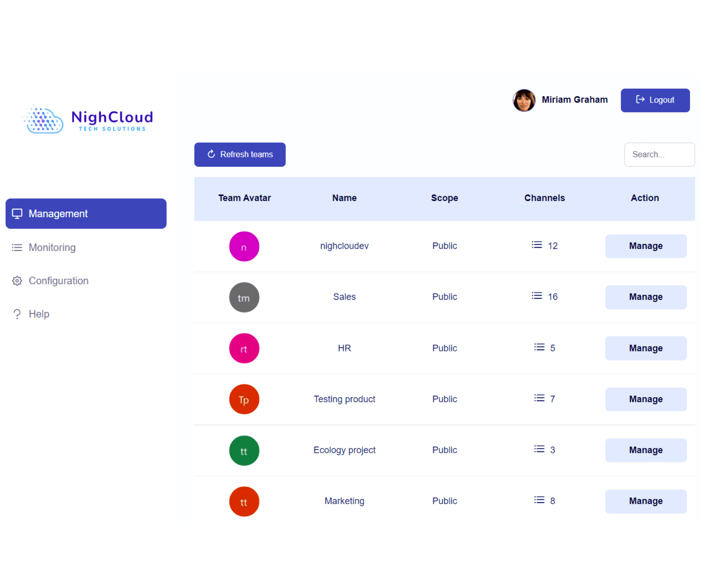Viewport: 728px width, 582px height.
Task: Click the Channels column header
Action: tap(544, 198)
